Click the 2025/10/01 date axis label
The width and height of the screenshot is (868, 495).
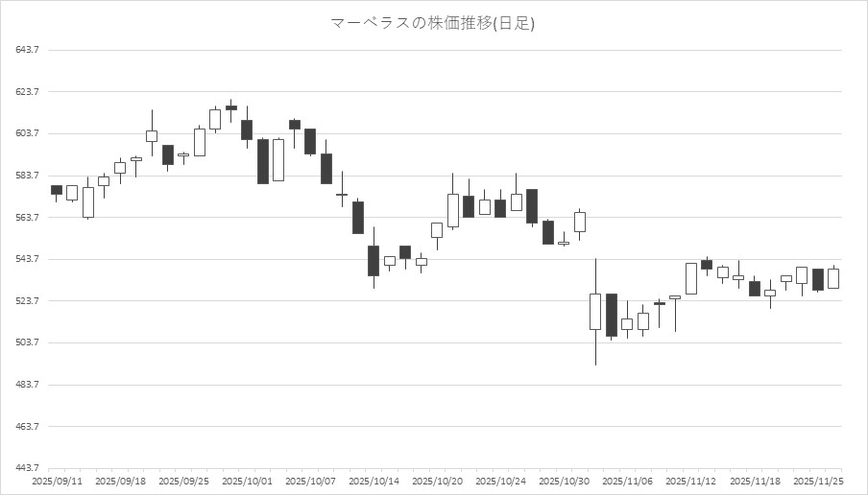coord(246,480)
